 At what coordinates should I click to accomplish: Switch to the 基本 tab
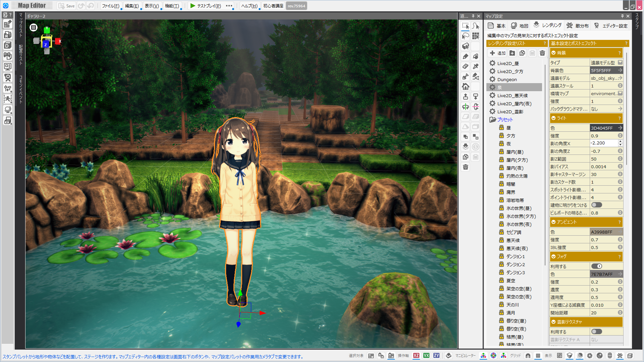(x=497, y=26)
